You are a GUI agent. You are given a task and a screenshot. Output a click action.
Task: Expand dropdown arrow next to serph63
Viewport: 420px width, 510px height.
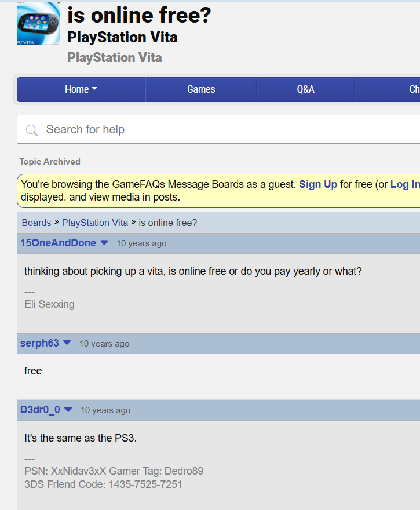tap(67, 343)
